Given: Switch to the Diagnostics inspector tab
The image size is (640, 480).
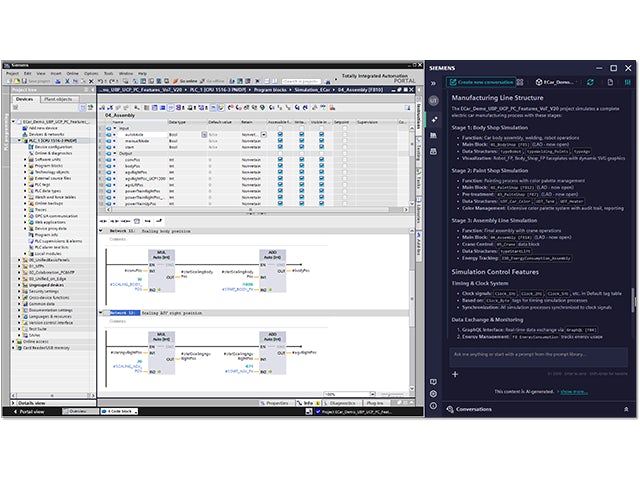Looking at the screenshot, I should point(340,403).
